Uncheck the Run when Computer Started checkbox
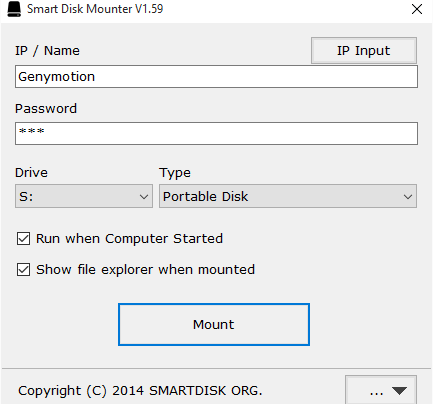The image size is (433, 404). click(23, 239)
